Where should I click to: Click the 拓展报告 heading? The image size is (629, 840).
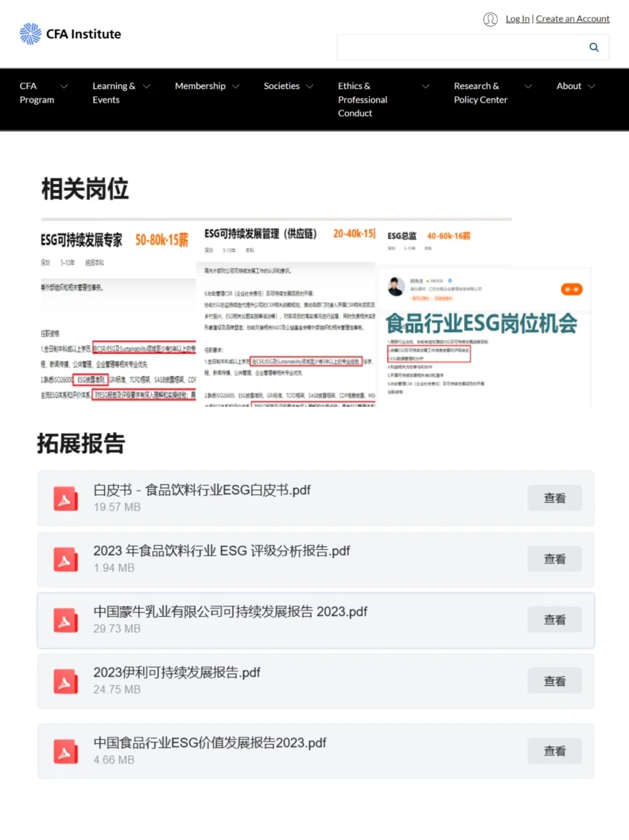point(81,443)
